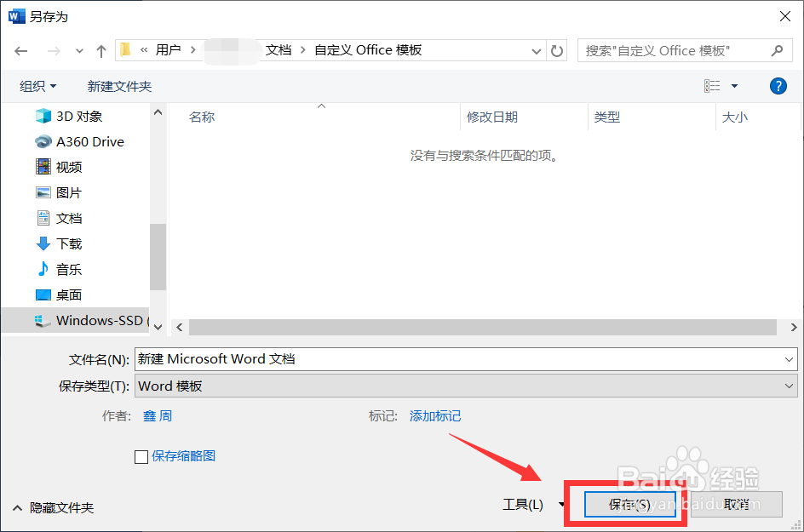The width and height of the screenshot is (804, 532).
Task: Open the 工具(L) dropdown
Action: click(533, 505)
